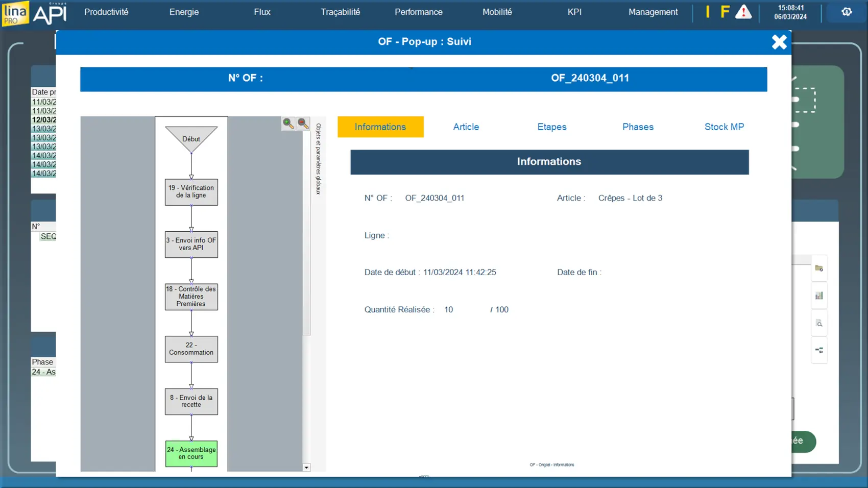
Task: Click the yellow F indicator in header
Action: tap(725, 12)
